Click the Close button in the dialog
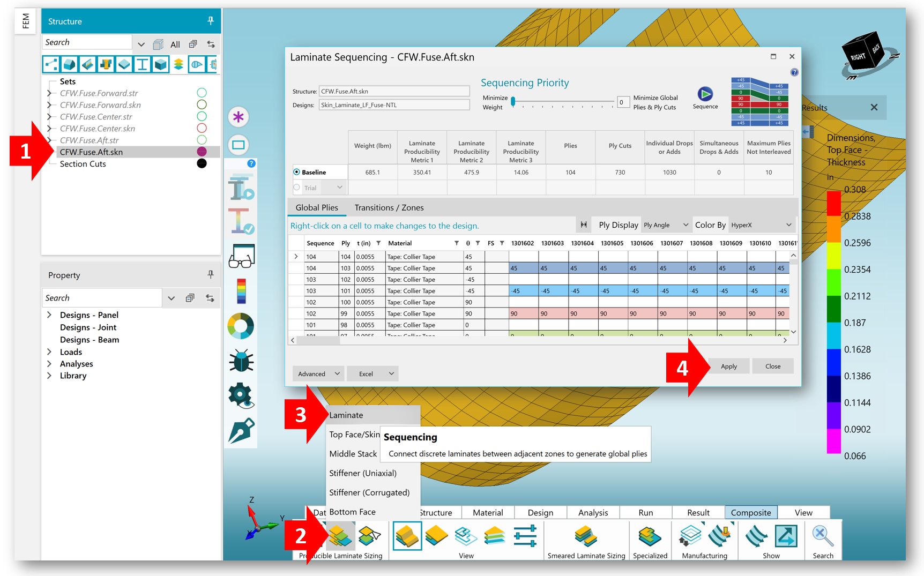 tap(772, 366)
